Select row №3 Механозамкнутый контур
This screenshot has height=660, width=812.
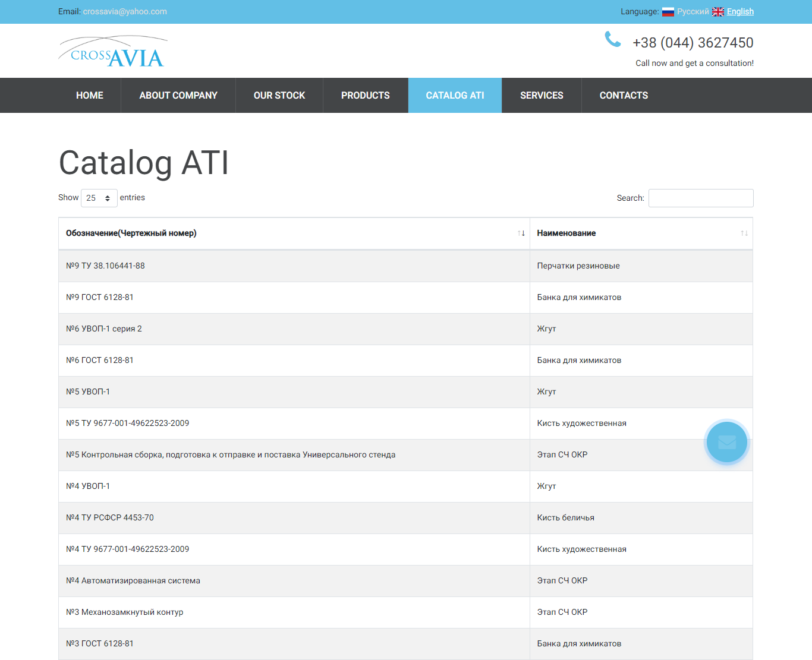[x=405, y=612]
